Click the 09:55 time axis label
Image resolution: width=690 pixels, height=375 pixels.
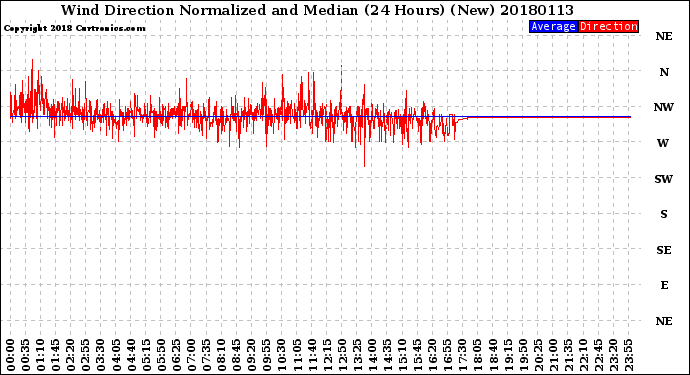[267, 355]
